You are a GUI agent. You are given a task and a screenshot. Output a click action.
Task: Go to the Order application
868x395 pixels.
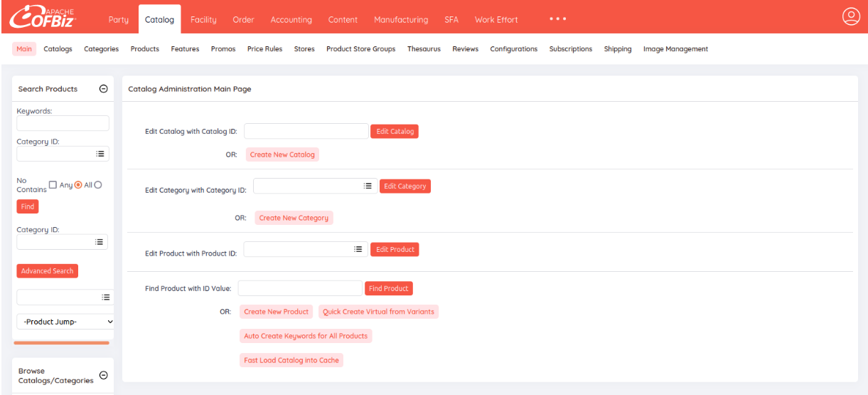(x=243, y=20)
